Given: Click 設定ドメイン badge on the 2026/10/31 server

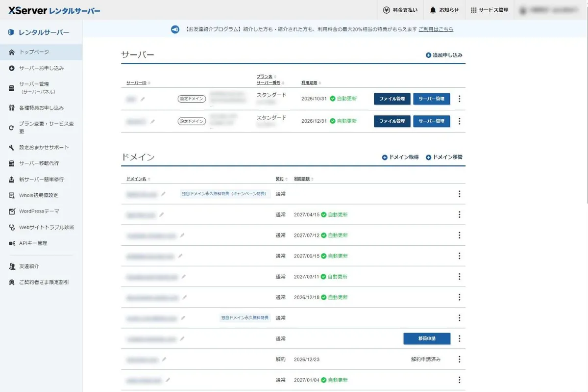Looking at the screenshot, I should pos(192,99).
